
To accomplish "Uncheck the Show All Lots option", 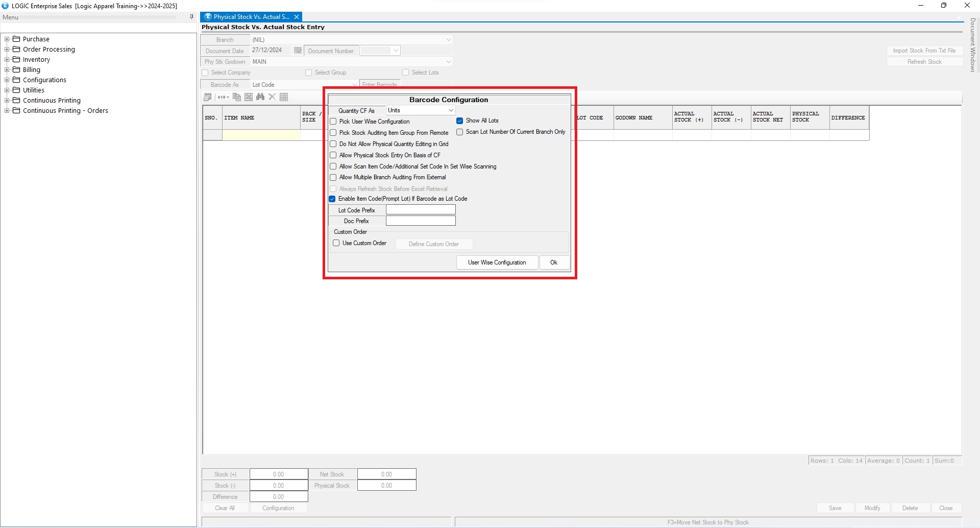I will point(460,121).
